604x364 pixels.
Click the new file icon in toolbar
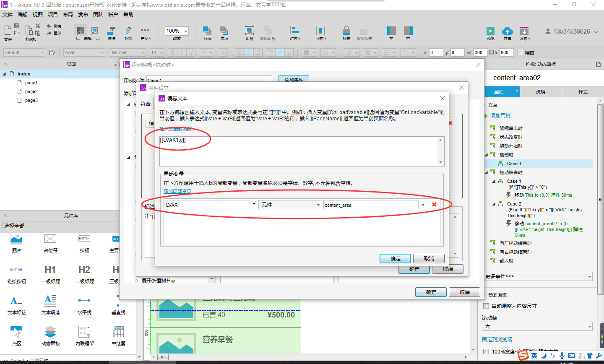point(8,30)
